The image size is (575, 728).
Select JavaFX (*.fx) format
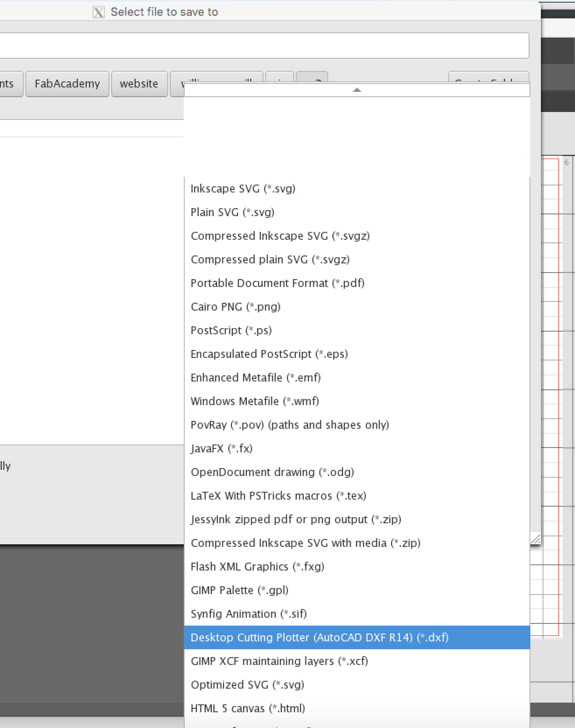click(x=357, y=448)
